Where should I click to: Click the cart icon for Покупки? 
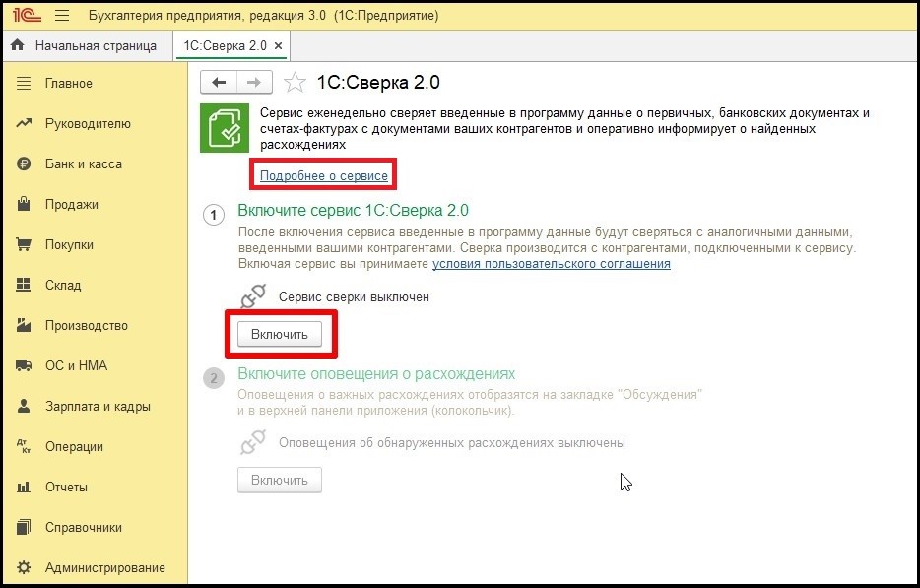point(24,244)
